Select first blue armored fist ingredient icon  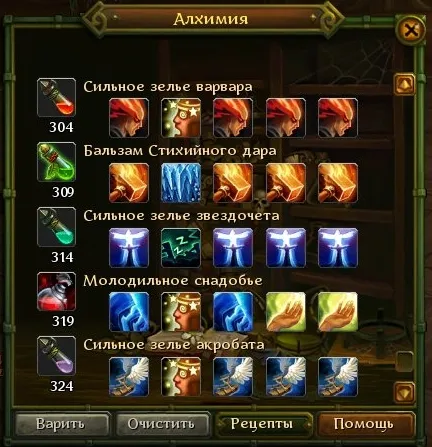129,312
